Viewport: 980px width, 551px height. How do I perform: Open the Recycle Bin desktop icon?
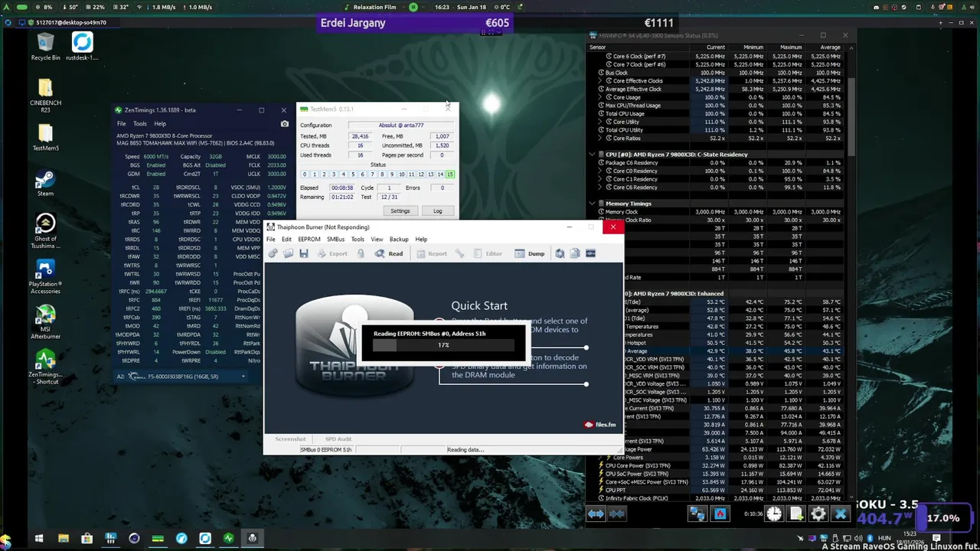click(45, 46)
